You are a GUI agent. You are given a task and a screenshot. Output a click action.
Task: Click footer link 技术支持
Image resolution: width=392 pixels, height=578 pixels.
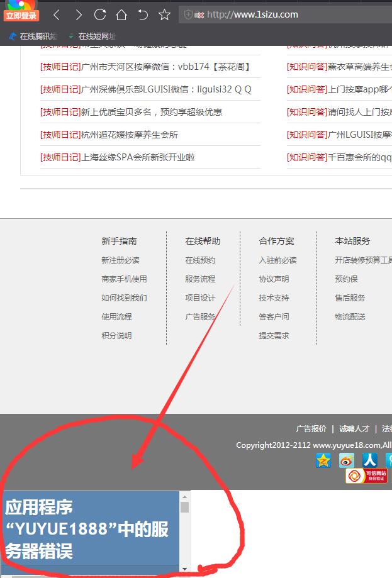tap(274, 298)
